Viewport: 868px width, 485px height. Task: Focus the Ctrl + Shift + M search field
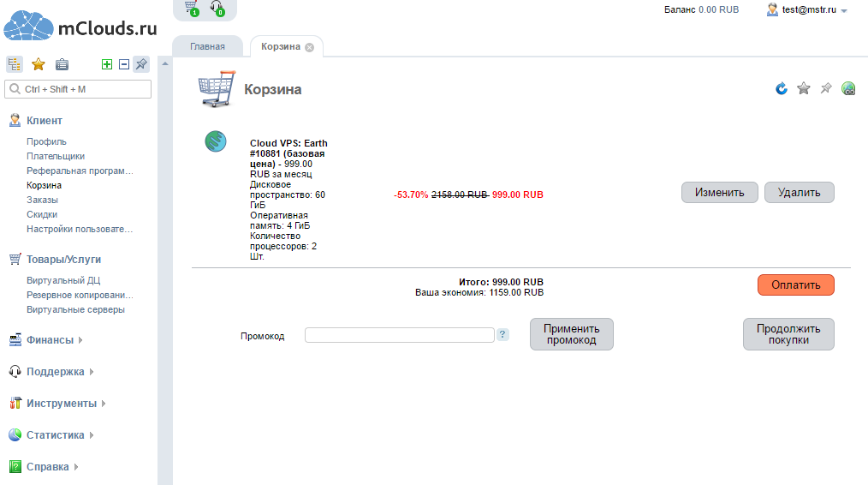tap(78, 89)
